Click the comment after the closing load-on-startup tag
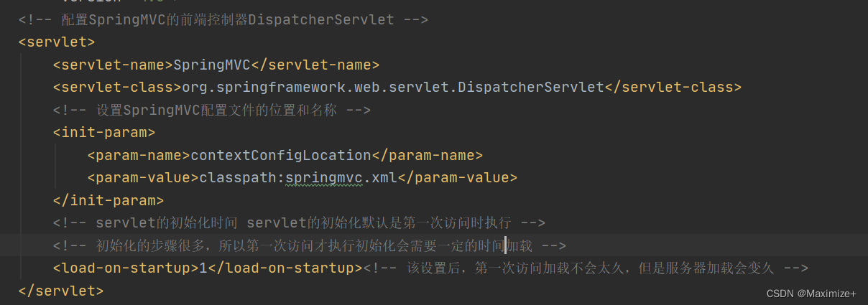868x305 pixels. [x=586, y=268]
